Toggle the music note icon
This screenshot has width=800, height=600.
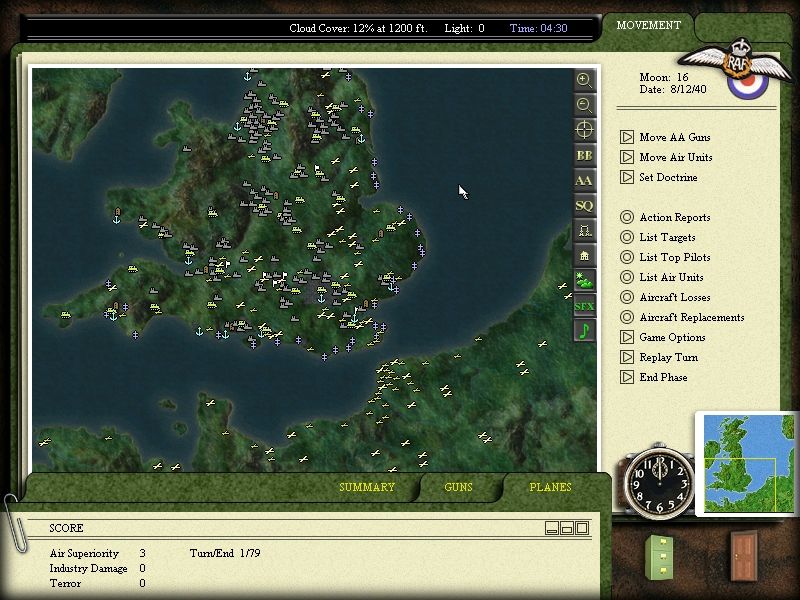pos(584,331)
